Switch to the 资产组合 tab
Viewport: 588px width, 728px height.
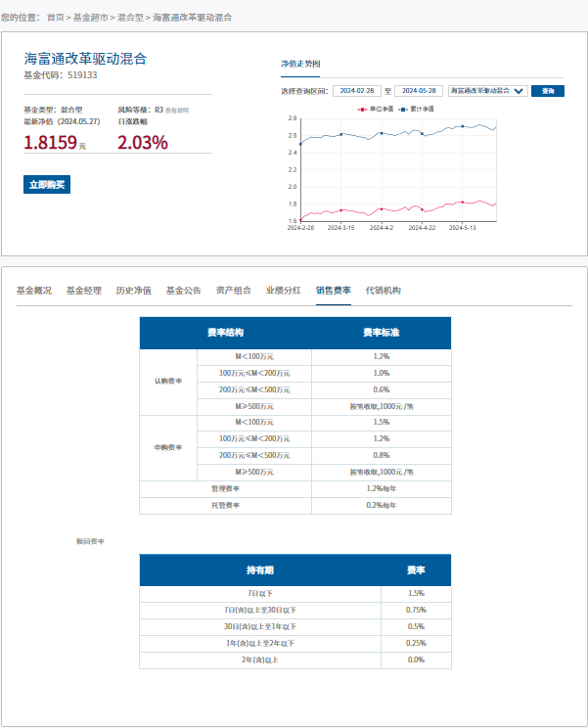point(234,291)
